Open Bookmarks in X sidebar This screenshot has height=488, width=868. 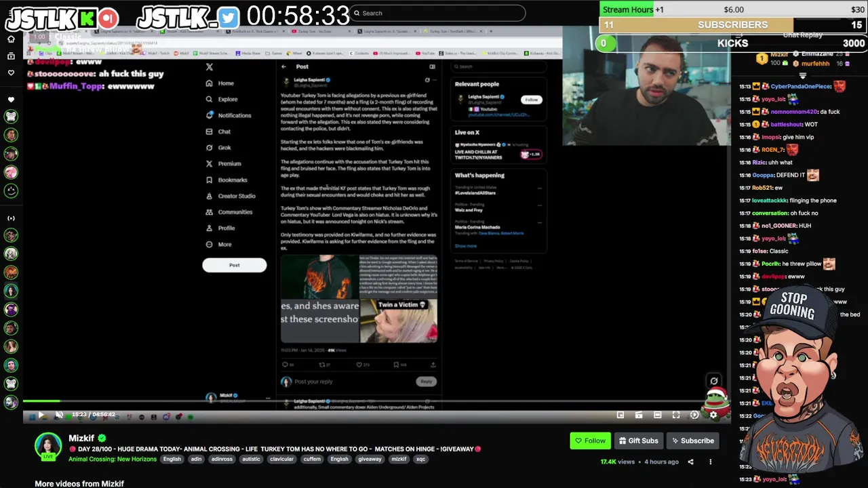point(226,180)
